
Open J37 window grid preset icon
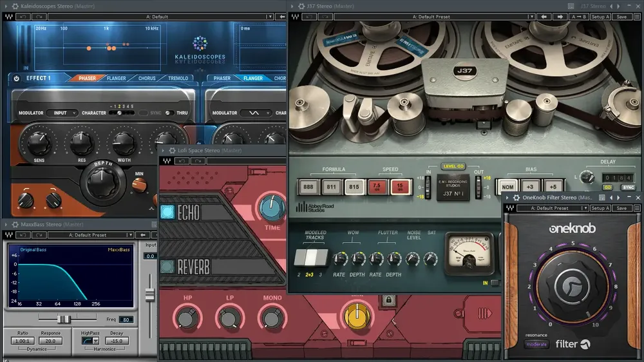pyautogui.click(x=571, y=6)
